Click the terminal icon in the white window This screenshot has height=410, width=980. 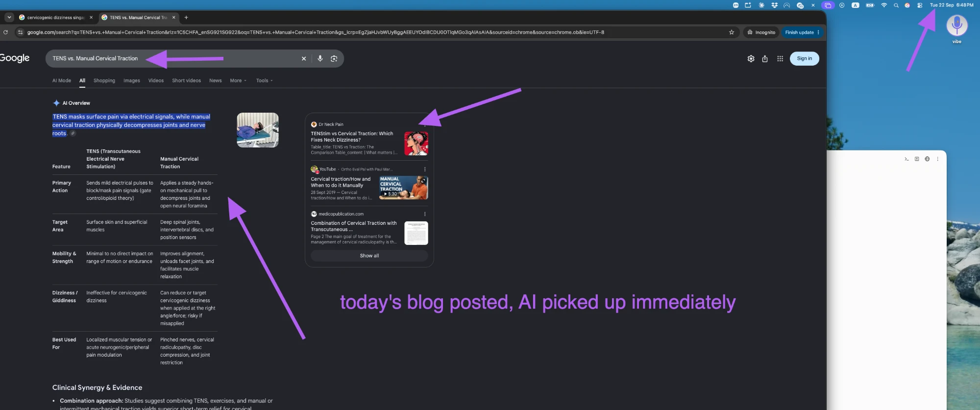click(906, 159)
